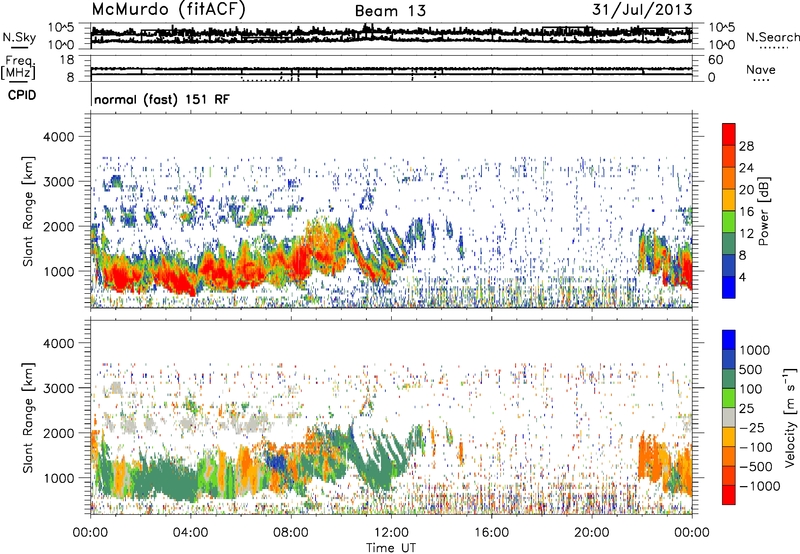Pick the red bottom segment of Velocity colorbar
This screenshot has height=554, width=800.
click(729, 495)
